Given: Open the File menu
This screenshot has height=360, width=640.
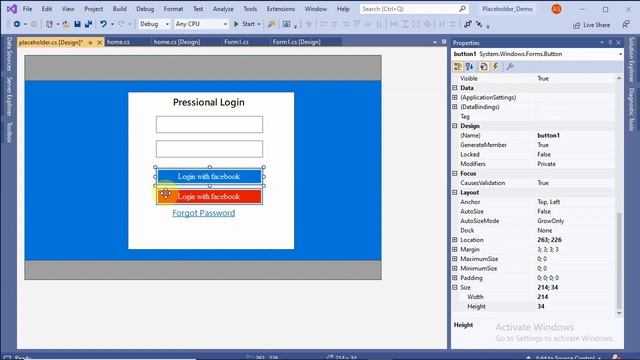Looking at the screenshot, I should click(x=27, y=9).
